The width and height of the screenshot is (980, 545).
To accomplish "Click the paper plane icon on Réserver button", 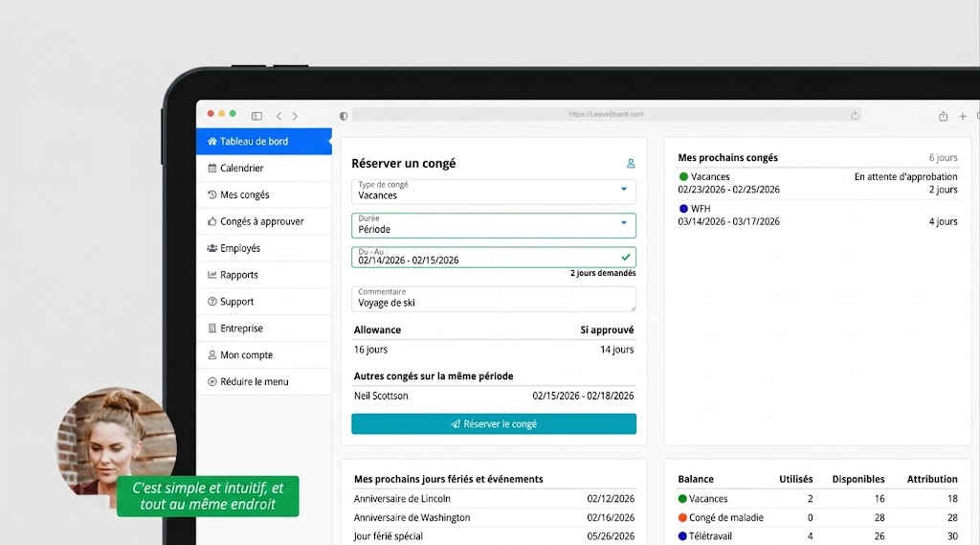I will tap(456, 424).
